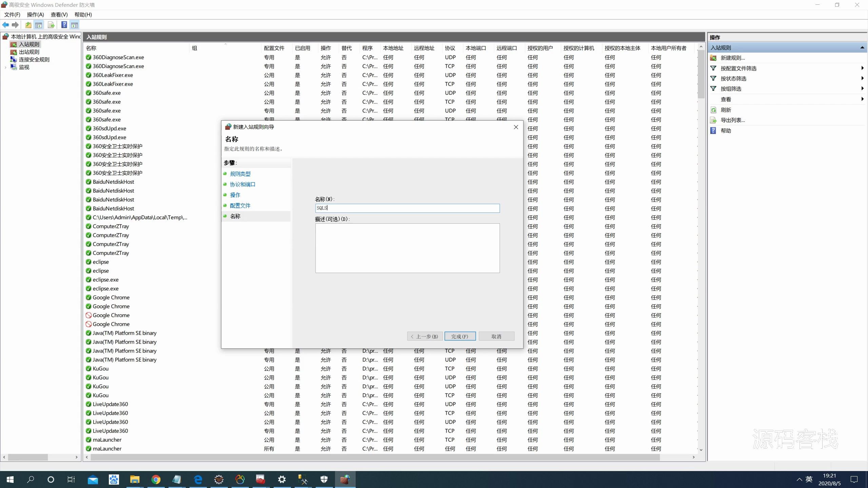Open the Settings gear on the taskbar
Viewport: 868px width, 488px height.
click(282, 480)
